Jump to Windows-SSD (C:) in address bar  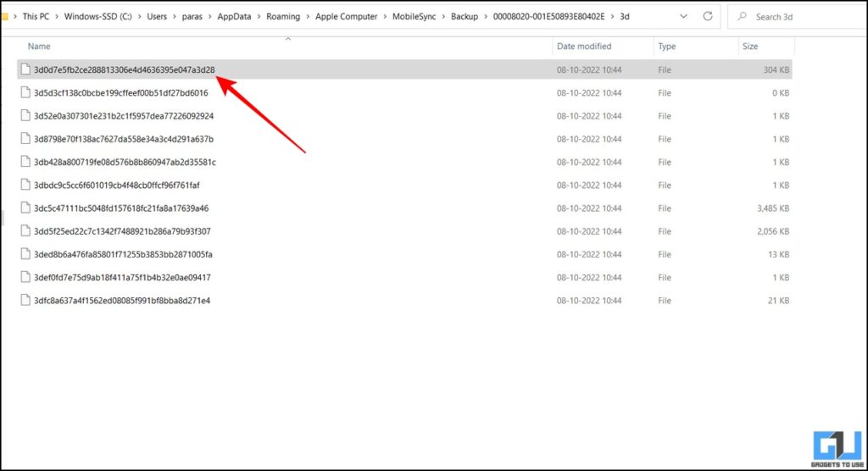pos(98,16)
